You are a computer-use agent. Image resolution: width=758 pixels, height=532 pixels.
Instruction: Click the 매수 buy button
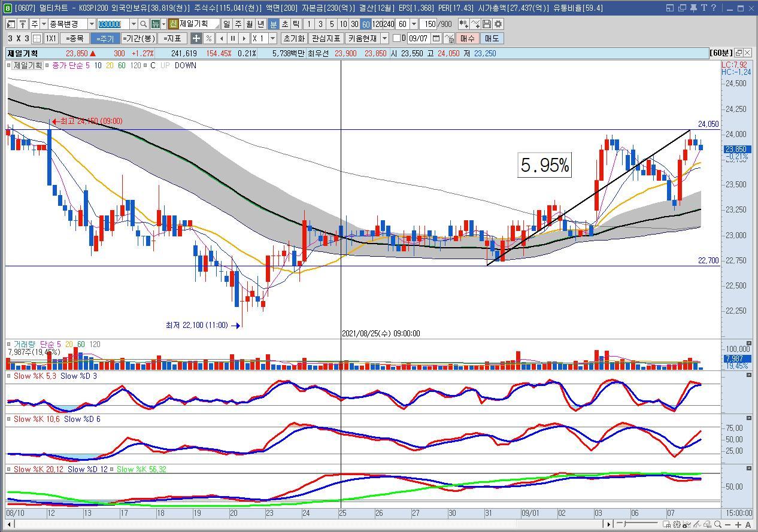pos(468,38)
